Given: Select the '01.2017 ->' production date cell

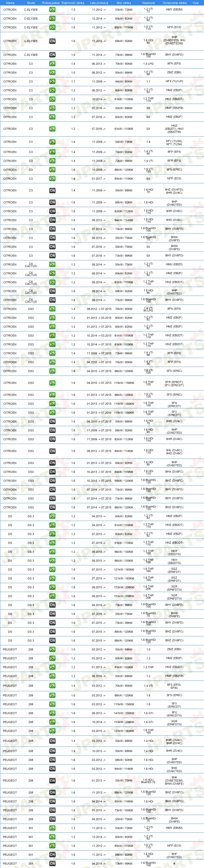Looking at the screenshot, I should [99, 179].
